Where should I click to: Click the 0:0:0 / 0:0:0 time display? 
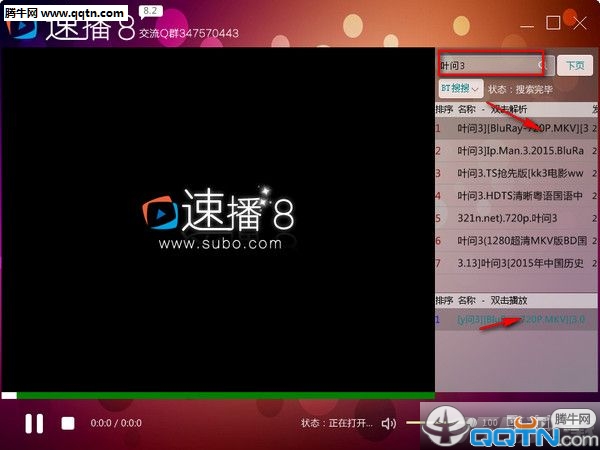click(116, 423)
